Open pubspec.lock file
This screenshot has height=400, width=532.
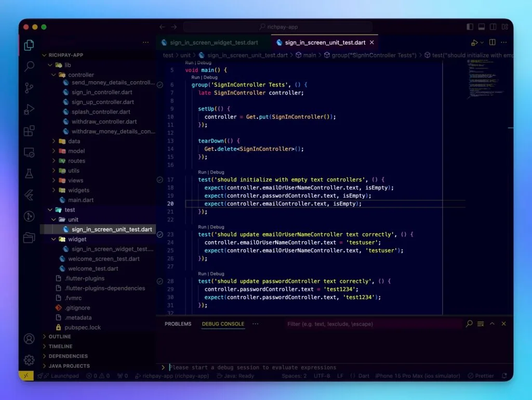[x=98, y=327]
